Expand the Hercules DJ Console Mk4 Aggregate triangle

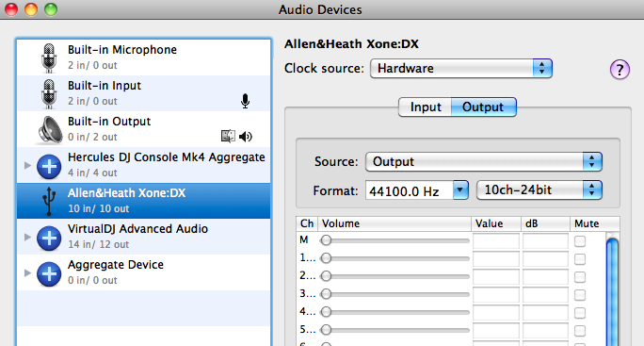pos(27,165)
